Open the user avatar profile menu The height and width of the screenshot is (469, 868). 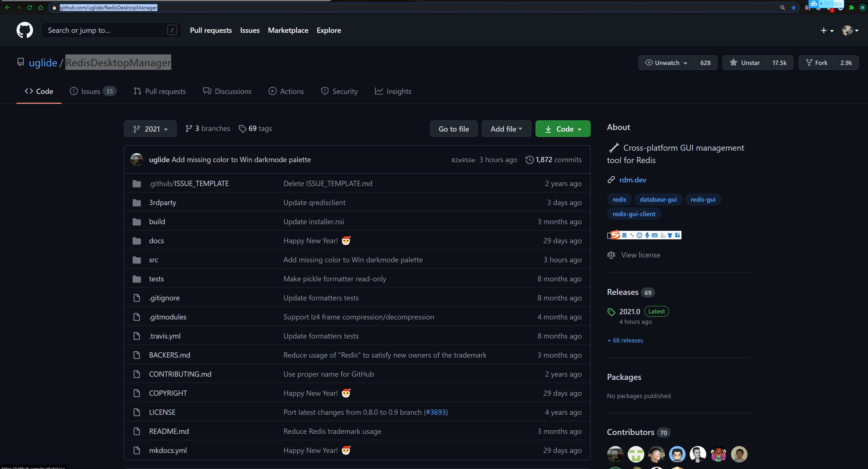850,30
